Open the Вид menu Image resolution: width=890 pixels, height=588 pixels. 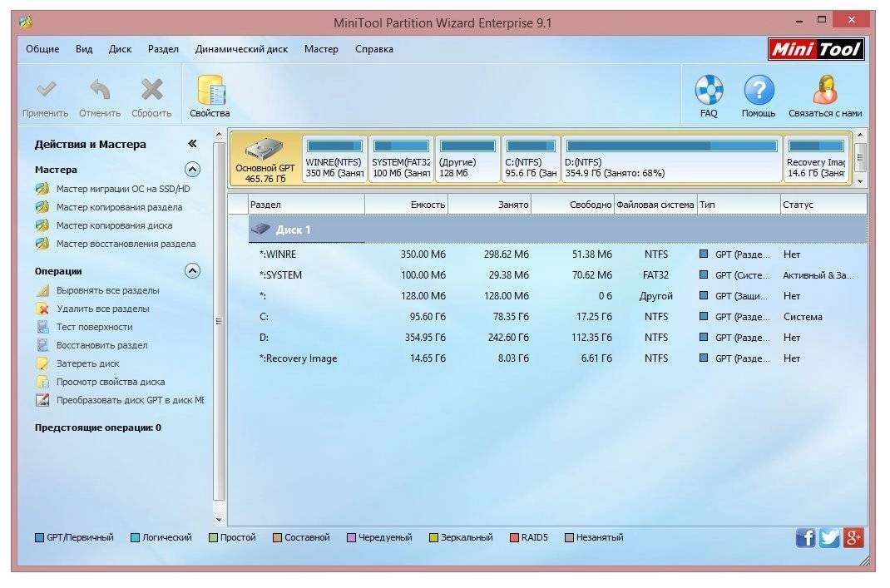(x=84, y=49)
